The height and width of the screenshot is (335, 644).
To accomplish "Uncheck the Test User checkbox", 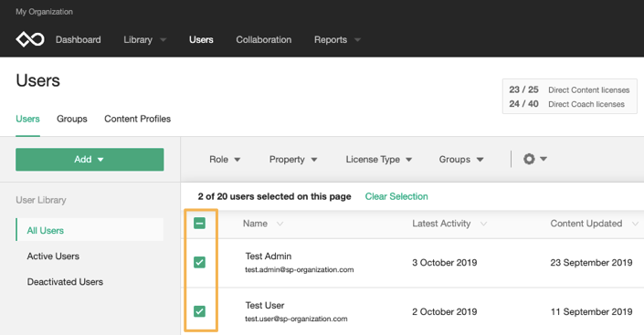I will 200,311.
